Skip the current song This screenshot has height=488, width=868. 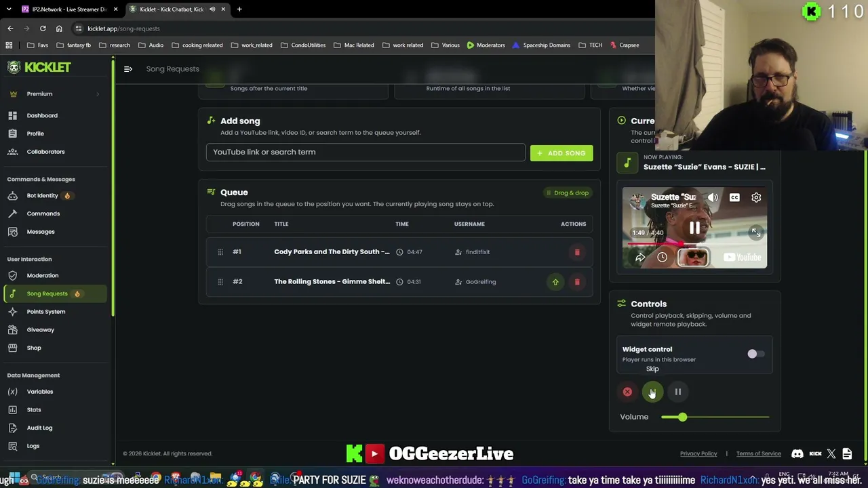[x=652, y=392]
